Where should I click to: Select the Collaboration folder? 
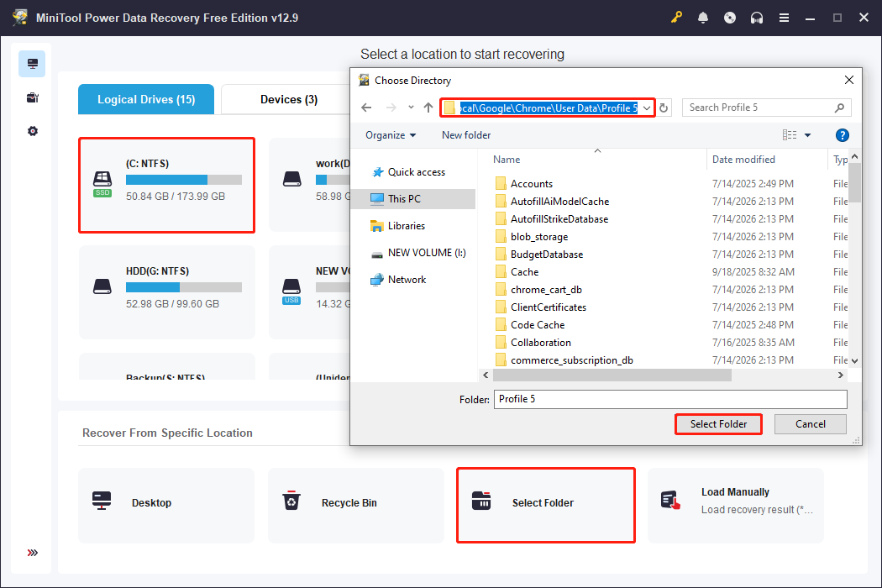(x=540, y=343)
